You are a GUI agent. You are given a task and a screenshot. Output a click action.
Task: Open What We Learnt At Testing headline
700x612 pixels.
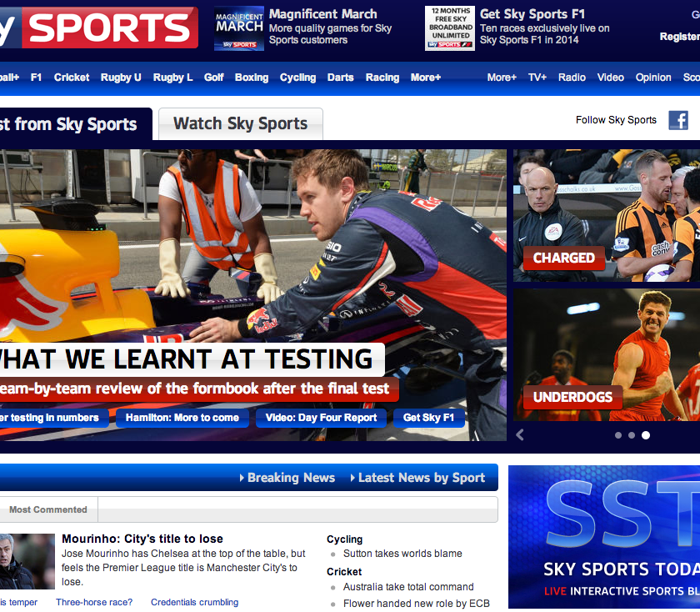(187, 359)
